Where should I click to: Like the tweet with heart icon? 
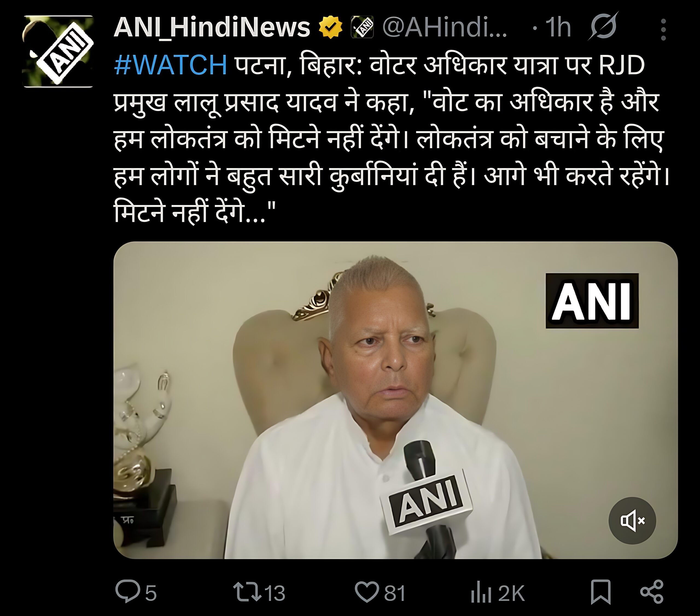pyautogui.click(x=367, y=592)
